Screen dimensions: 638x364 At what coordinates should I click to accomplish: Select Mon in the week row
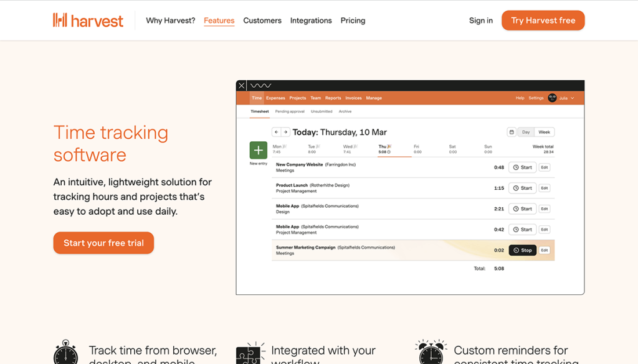click(x=280, y=149)
